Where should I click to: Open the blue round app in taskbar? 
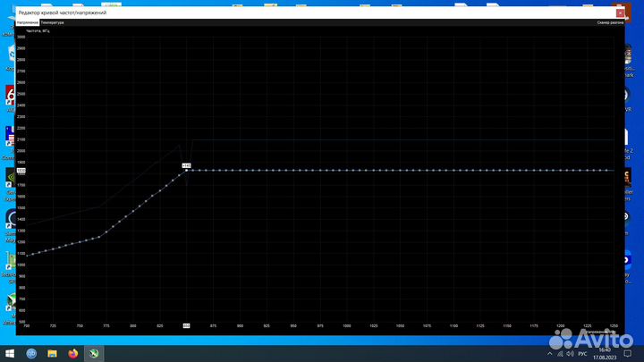click(x=31, y=353)
